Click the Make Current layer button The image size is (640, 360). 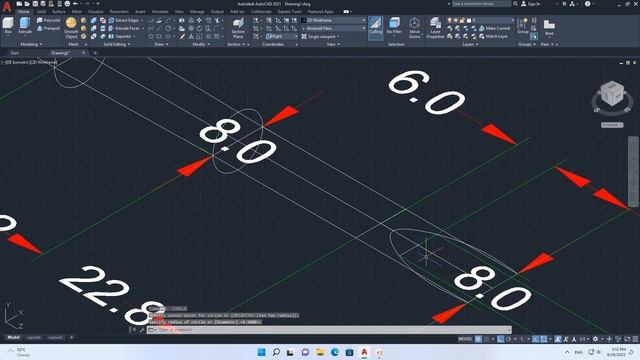tap(494, 28)
